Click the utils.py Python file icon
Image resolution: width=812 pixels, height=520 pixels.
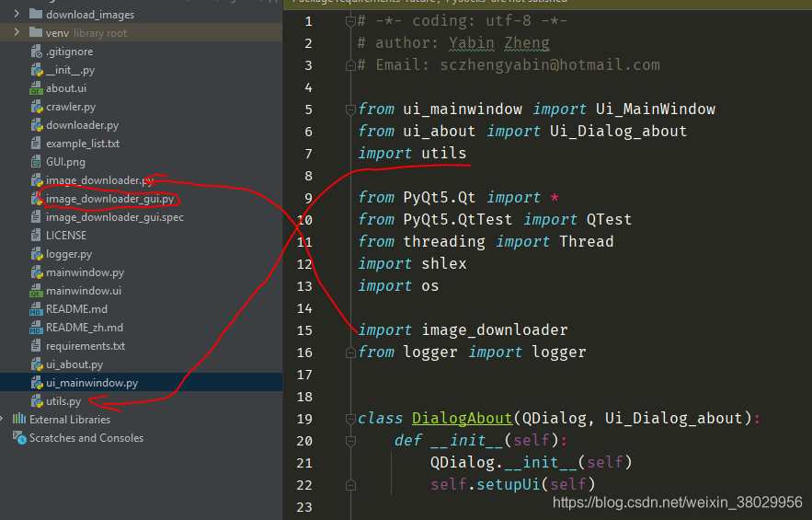[36, 401]
